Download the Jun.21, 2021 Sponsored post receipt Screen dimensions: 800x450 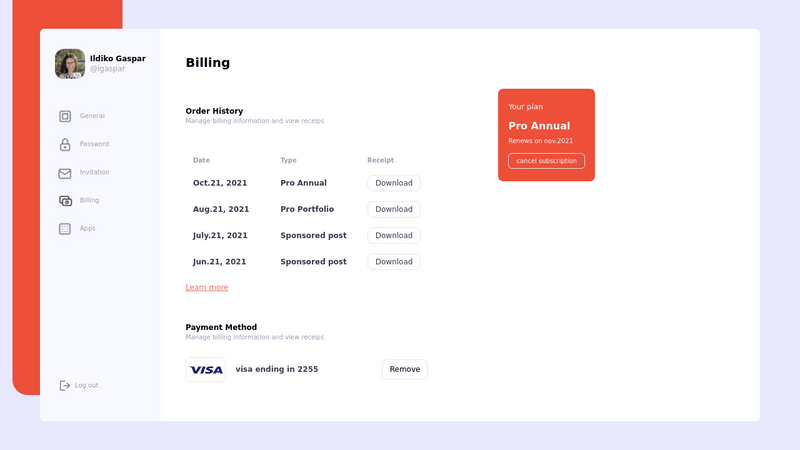(x=394, y=262)
